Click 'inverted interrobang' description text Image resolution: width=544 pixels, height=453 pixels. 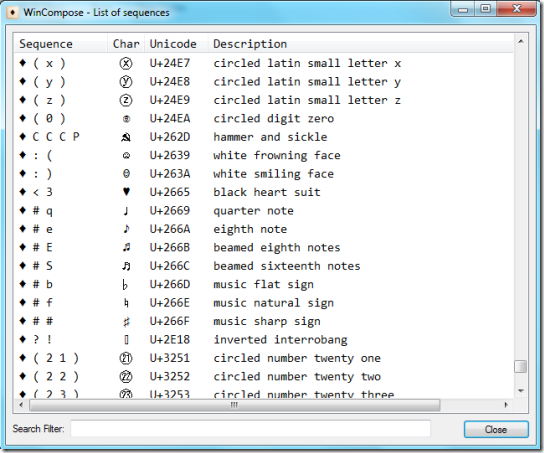point(280,340)
